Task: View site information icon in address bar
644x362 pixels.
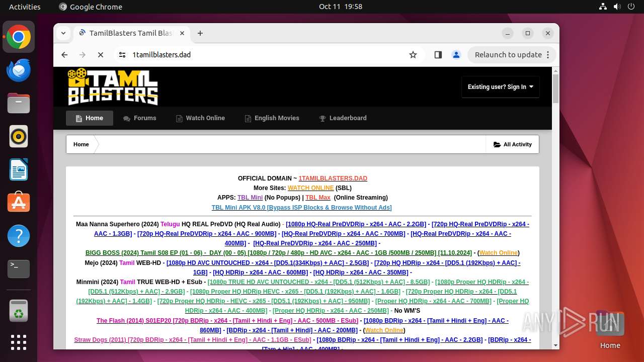Action: 122,55
